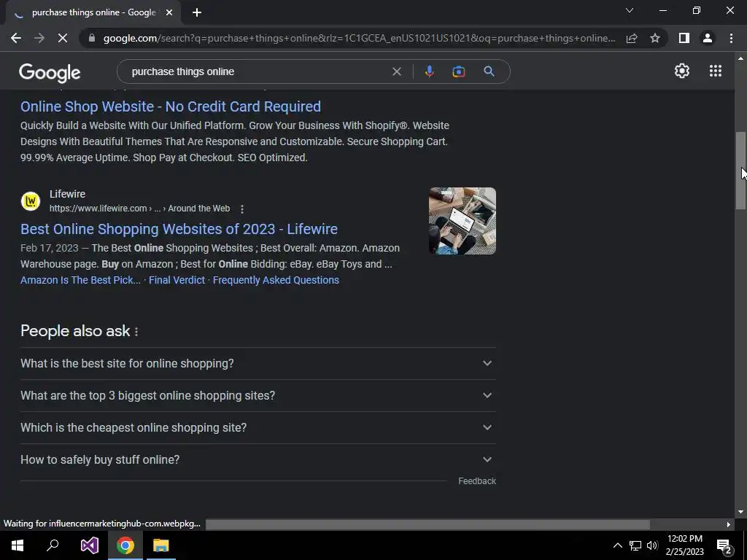Expand 'What is the best site for online shopping?'
The height and width of the screenshot is (560, 747).
(258, 363)
